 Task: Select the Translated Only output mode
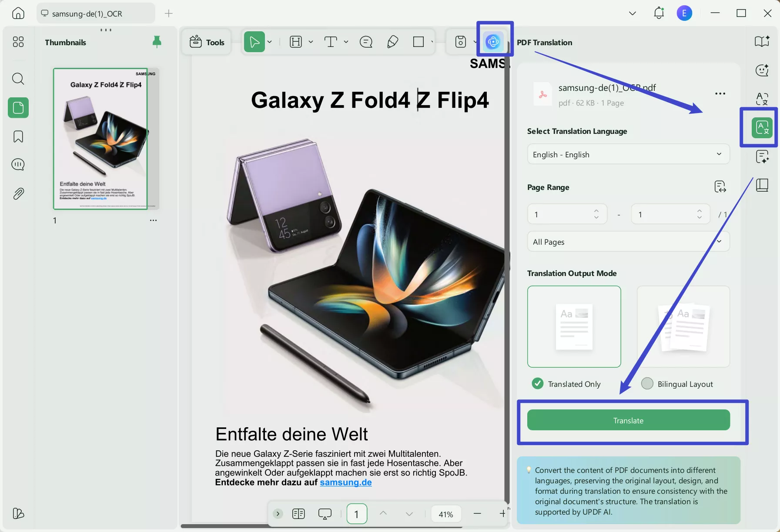click(538, 383)
